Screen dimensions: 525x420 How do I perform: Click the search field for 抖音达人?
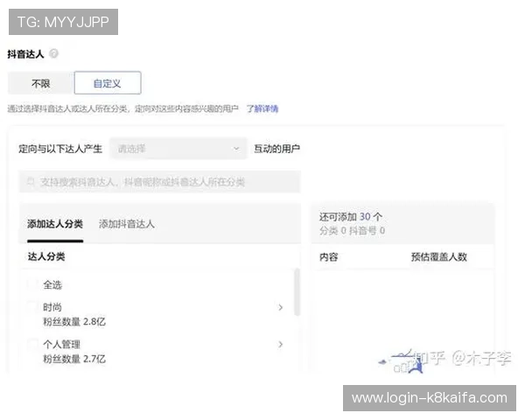pyautogui.click(x=160, y=182)
